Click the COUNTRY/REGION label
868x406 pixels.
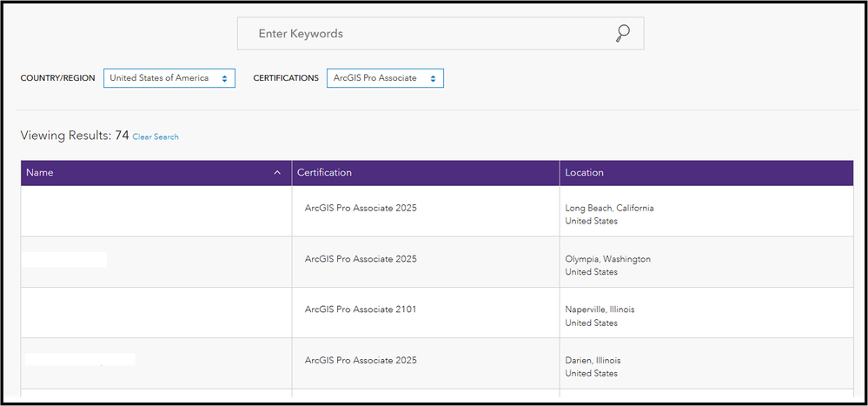point(57,78)
